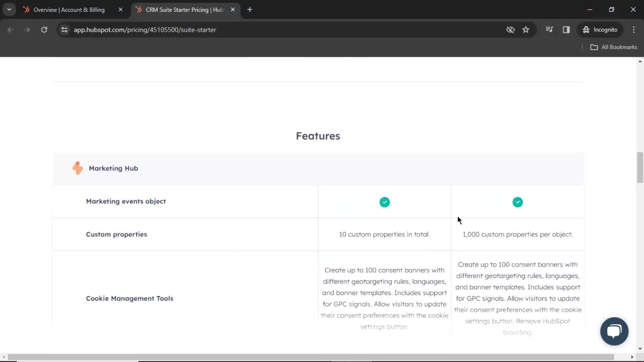This screenshot has width=644, height=362.
Task: Click the horizontal scroll right arrow
Action: coord(632,357)
